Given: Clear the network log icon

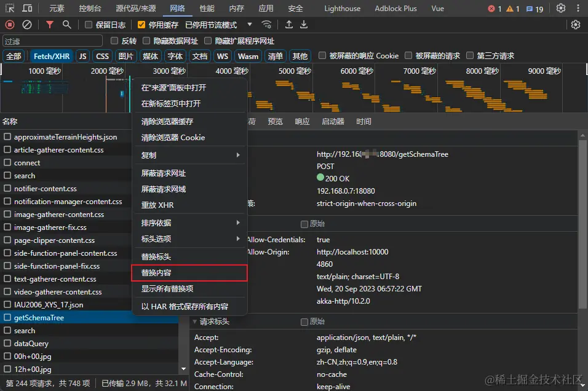Looking at the screenshot, I should (x=27, y=25).
